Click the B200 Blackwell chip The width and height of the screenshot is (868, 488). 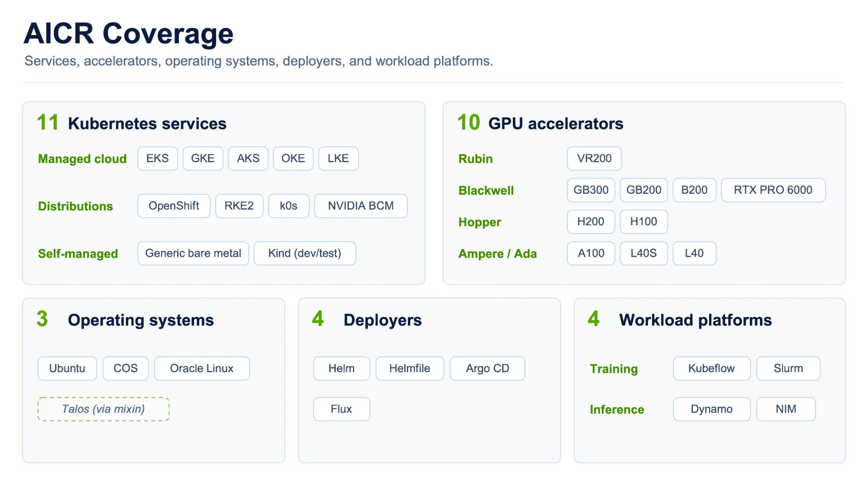click(x=694, y=190)
